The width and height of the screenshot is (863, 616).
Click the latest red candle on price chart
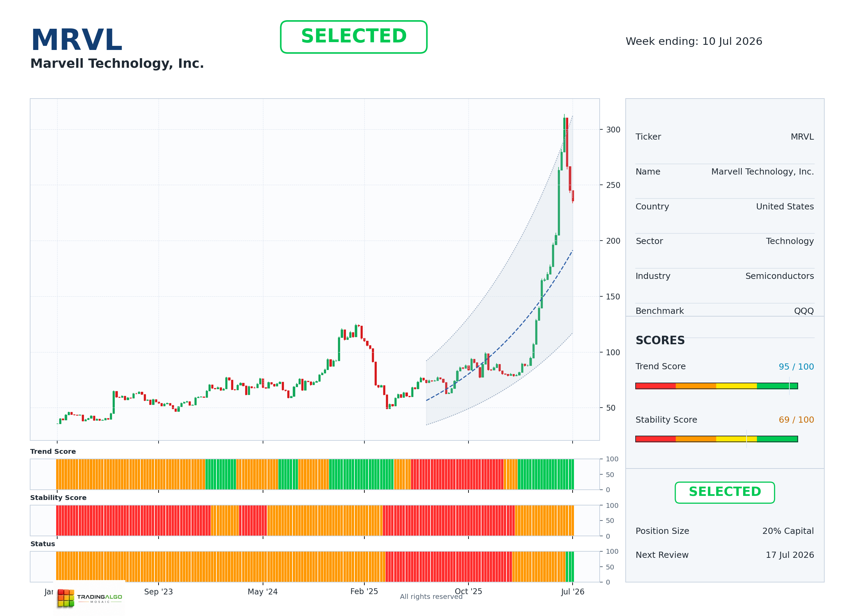pyautogui.click(x=573, y=196)
